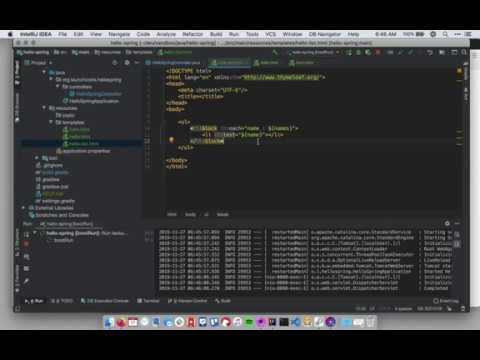Click the Search Everywhere magnifier in IDE toolbar
The image size is (480, 360).
click(x=464, y=52)
